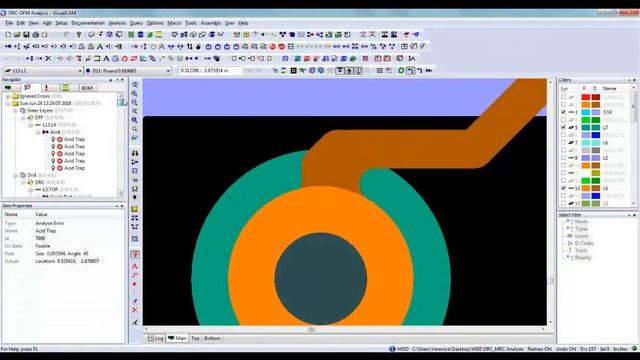Click the L7 layer teal flash color swatch
The image size is (640, 360).
point(586,127)
